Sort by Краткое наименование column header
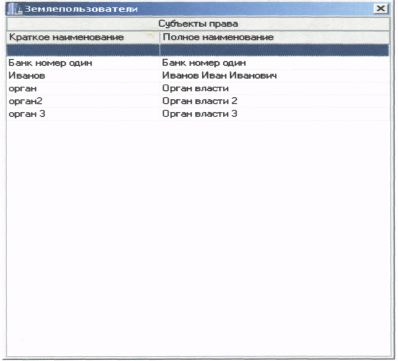This screenshot has width=398, height=361. tap(83, 37)
